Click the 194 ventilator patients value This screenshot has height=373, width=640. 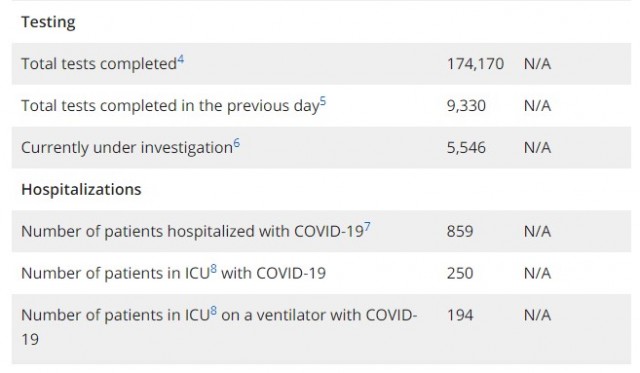click(460, 315)
